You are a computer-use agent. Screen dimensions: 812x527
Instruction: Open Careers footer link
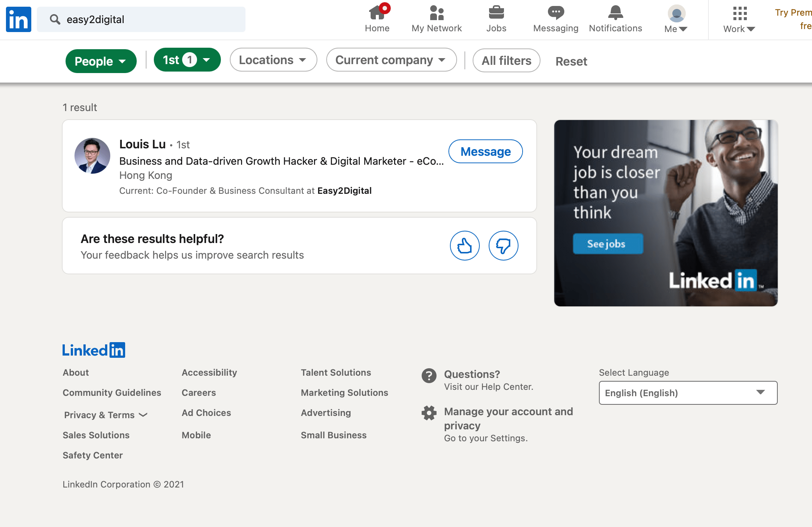[199, 392]
